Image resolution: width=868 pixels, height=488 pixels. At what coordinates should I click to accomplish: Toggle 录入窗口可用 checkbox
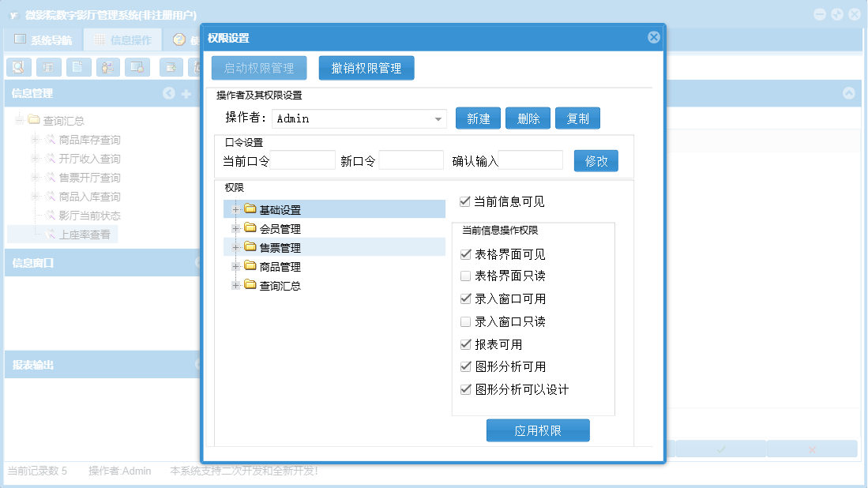coord(465,298)
